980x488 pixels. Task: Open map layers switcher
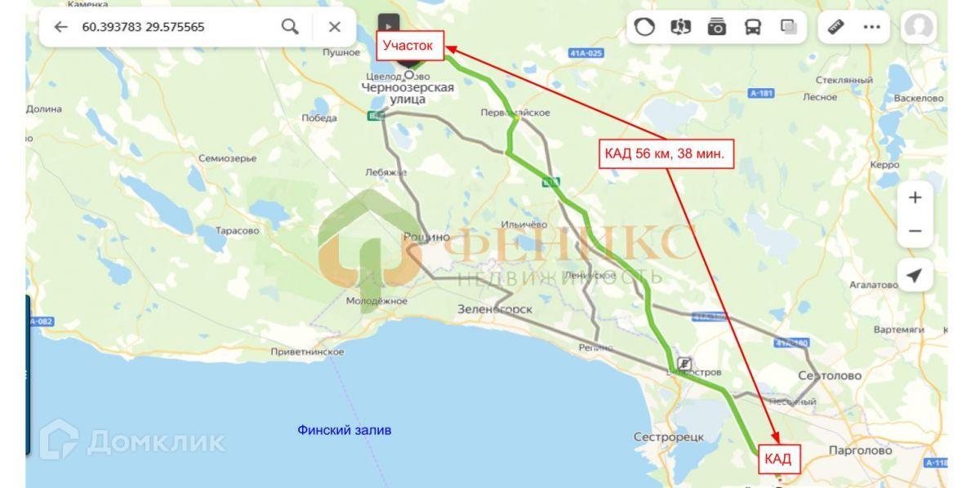(x=789, y=27)
